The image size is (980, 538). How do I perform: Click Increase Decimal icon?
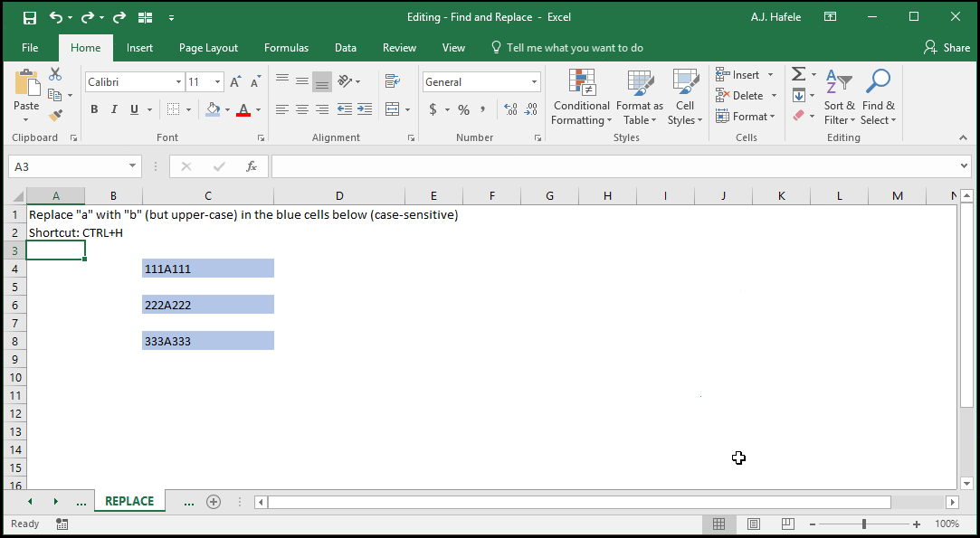tap(510, 109)
